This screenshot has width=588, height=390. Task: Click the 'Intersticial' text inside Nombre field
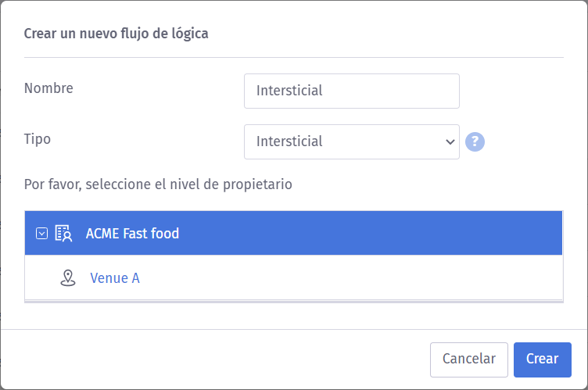pyautogui.click(x=289, y=91)
